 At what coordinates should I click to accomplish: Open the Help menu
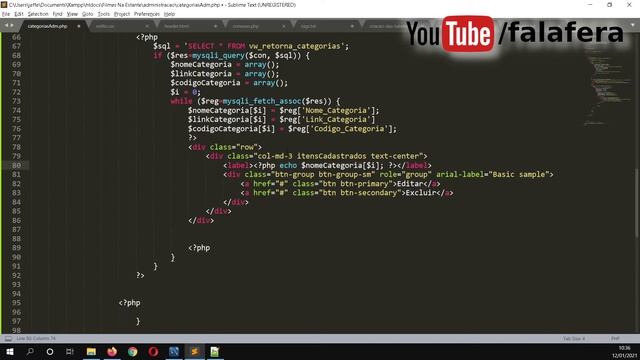pyautogui.click(x=169, y=14)
